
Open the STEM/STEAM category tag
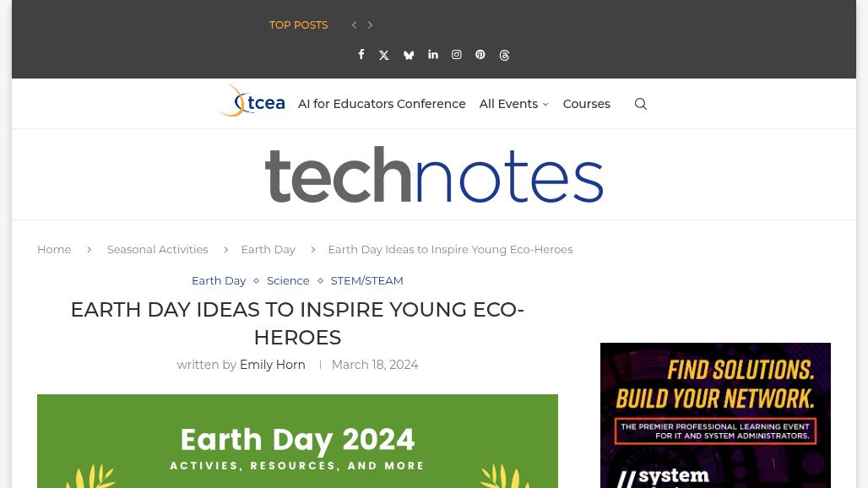pyautogui.click(x=366, y=280)
